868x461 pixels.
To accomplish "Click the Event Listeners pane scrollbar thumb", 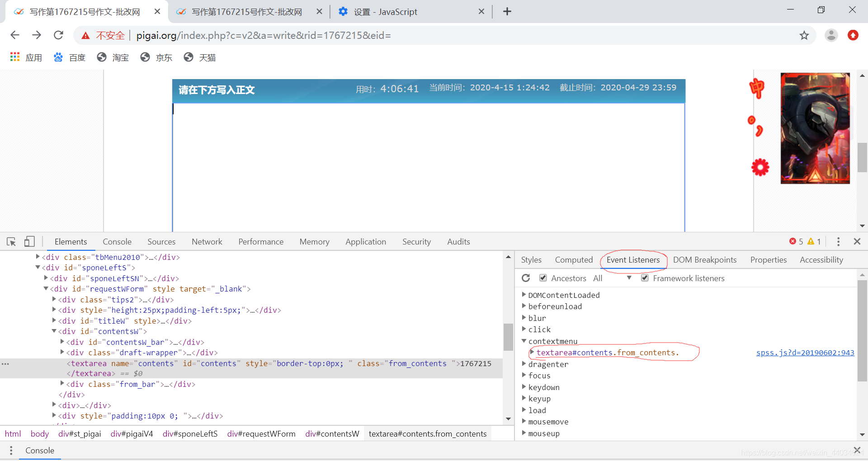I will pyautogui.click(x=862, y=331).
